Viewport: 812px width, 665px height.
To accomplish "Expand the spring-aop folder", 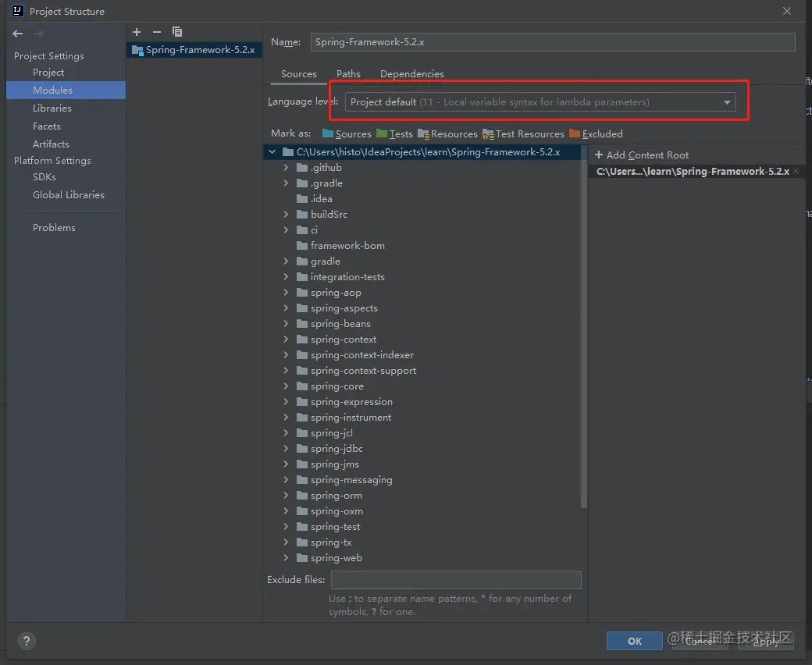I will coord(286,293).
